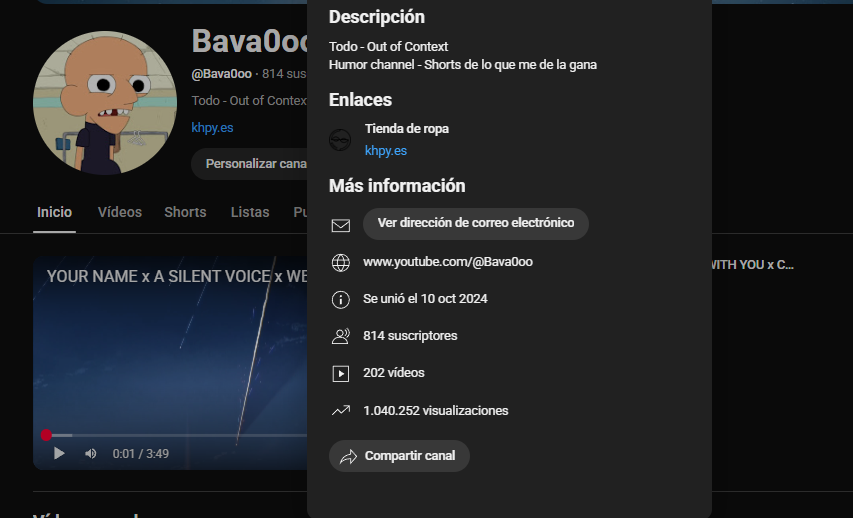The image size is (853, 518).
Task: Click the Bava0oo channel avatar
Action: coord(105,103)
